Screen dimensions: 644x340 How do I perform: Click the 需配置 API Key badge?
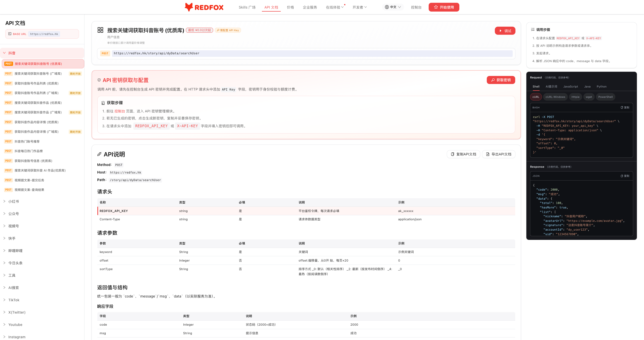[228, 30]
